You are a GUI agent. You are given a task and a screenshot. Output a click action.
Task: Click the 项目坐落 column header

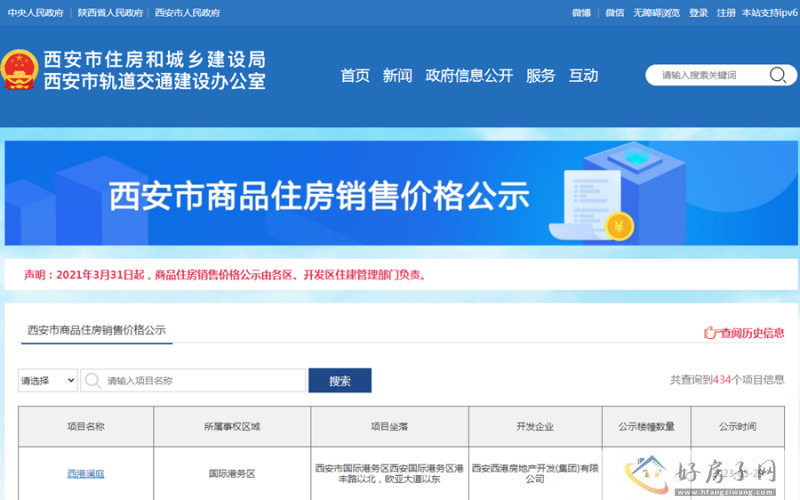click(389, 427)
